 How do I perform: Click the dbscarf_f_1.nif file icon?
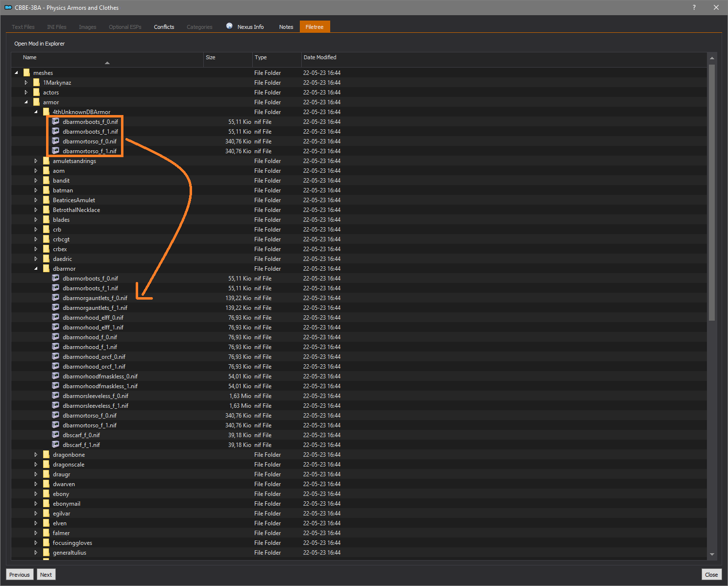click(56, 445)
